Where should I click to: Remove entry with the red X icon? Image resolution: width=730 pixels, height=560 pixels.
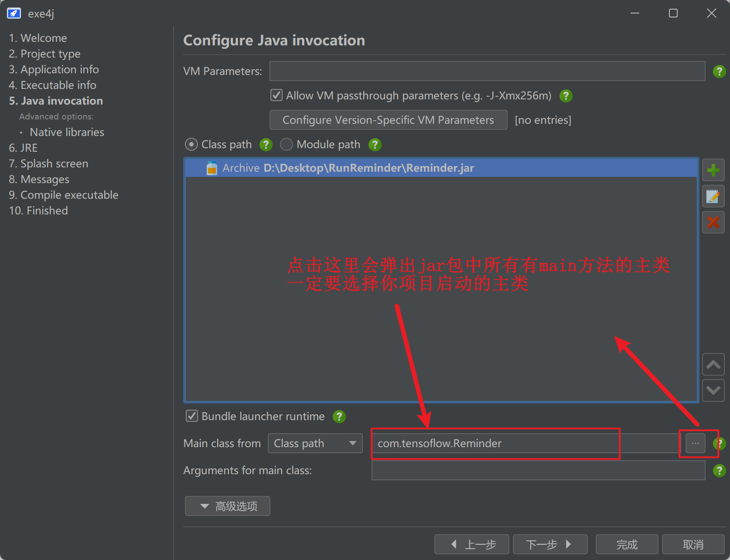713,222
